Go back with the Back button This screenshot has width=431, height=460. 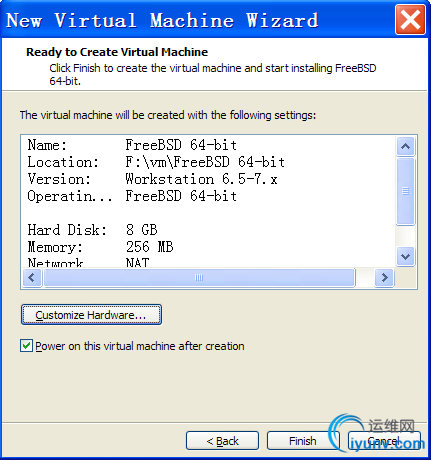[222, 441]
